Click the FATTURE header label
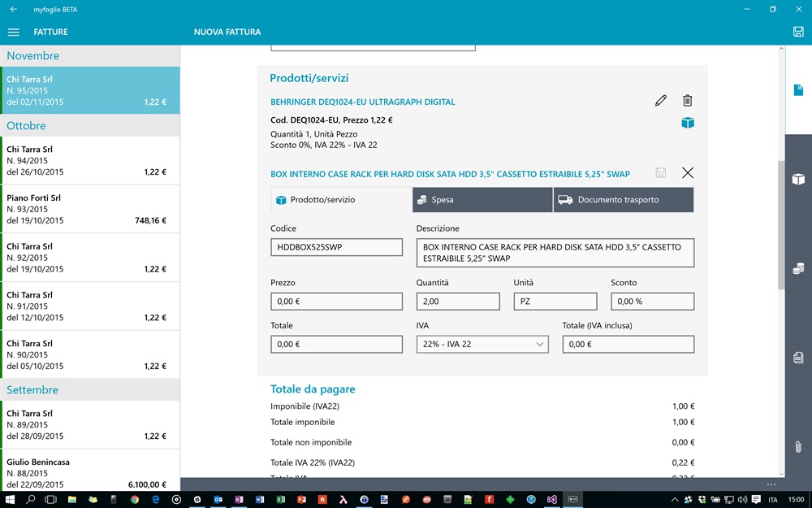 50,33
